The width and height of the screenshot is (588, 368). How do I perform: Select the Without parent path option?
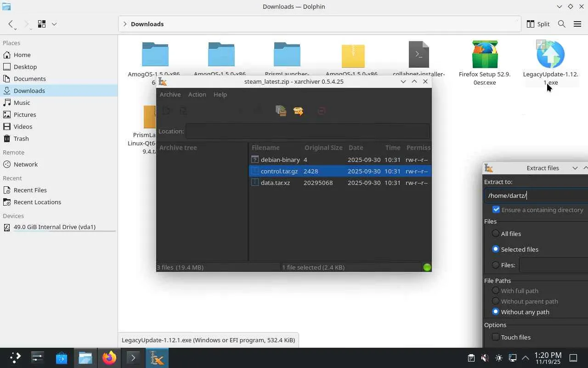(x=496, y=301)
